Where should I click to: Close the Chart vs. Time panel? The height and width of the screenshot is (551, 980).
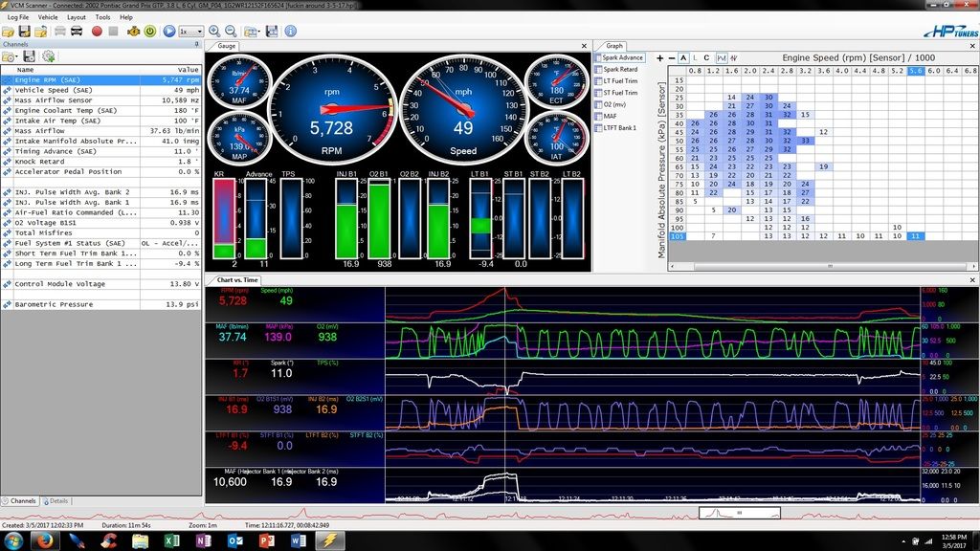pyautogui.click(x=972, y=280)
